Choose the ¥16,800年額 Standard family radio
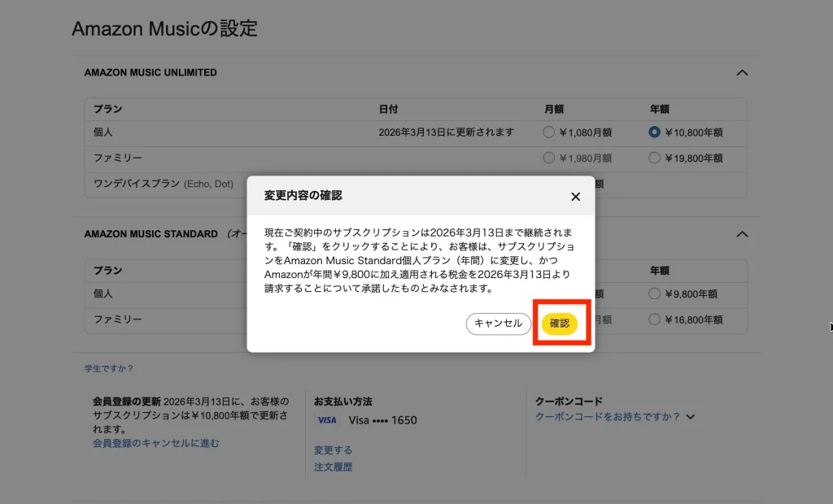The height and width of the screenshot is (504, 833). [654, 319]
